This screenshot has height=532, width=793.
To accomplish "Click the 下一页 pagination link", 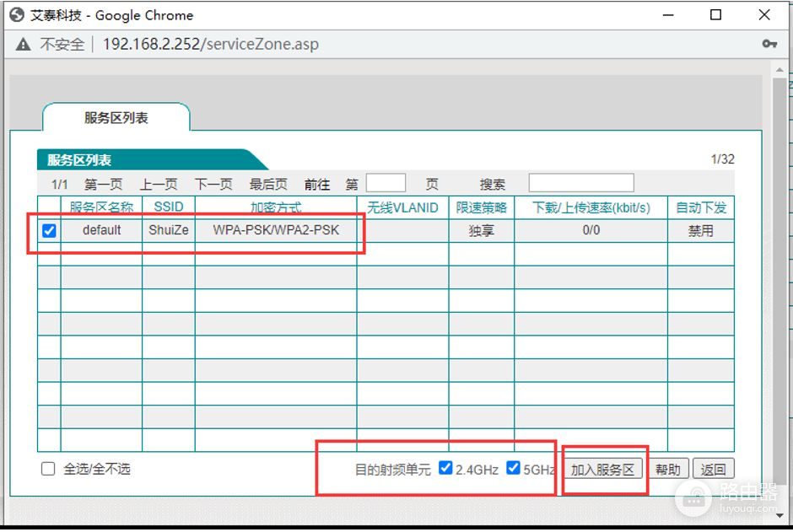I will (213, 183).
